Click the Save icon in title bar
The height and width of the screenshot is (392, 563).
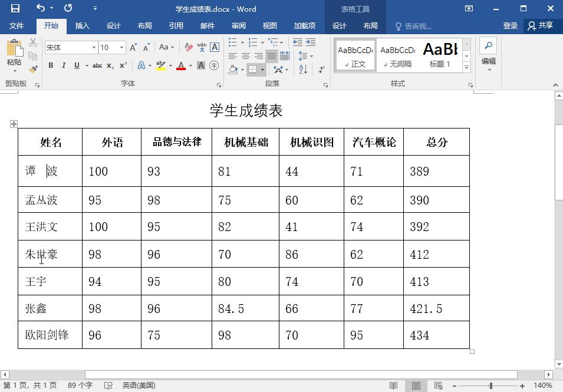click(x=15, y=8)
